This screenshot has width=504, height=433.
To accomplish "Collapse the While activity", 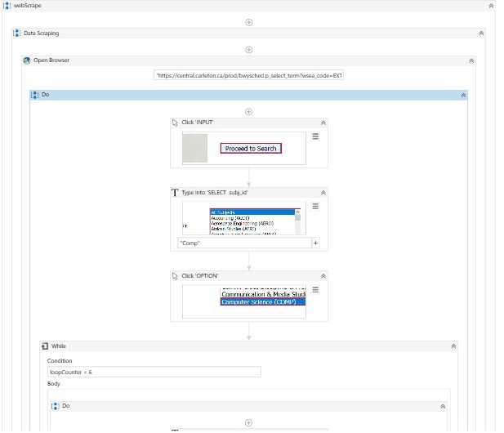I will pyautogui.click(x=453, y=346).
